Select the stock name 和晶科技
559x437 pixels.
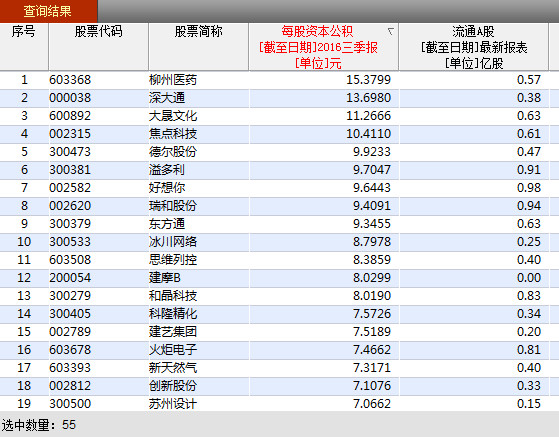(173, 296)
